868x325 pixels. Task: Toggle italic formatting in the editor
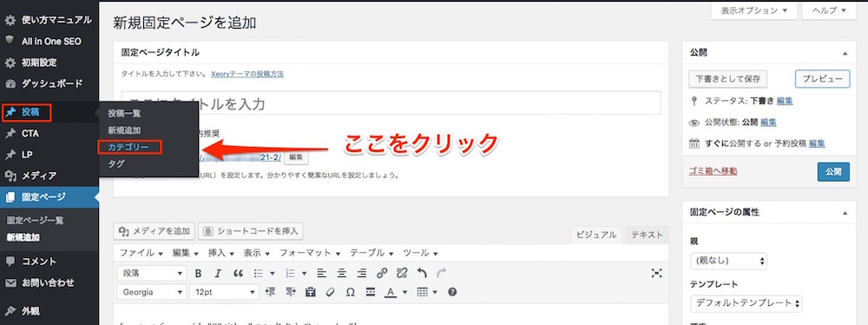(x=218, y=273)
